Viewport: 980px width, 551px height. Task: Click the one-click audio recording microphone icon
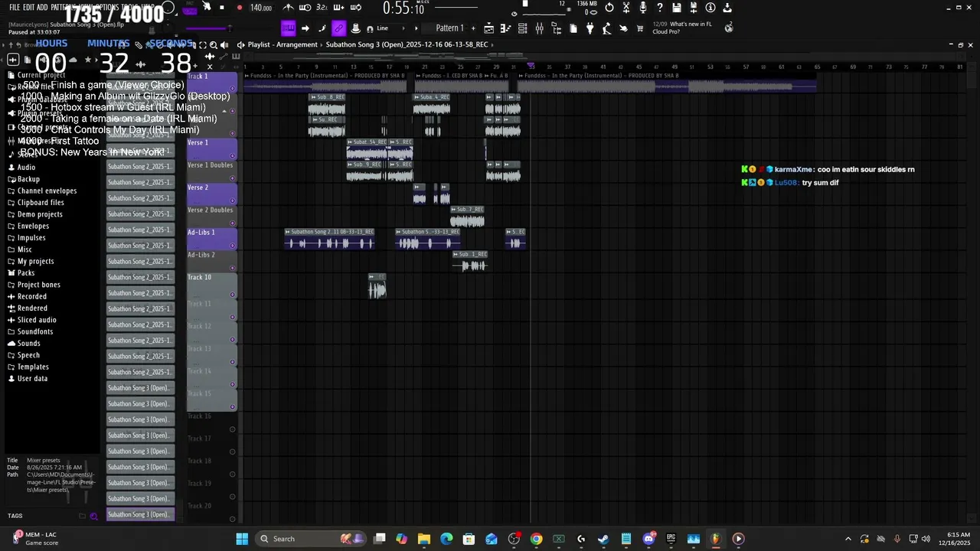pyautogui.click(x=642, y=8)
